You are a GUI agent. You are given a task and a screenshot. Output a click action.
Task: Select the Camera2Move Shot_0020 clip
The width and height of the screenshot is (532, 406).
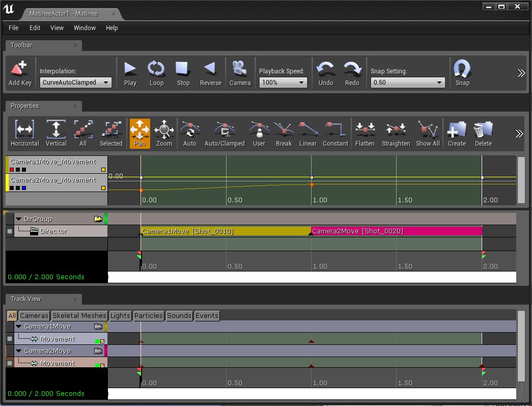pyautogui.click(x=396, y=231)
